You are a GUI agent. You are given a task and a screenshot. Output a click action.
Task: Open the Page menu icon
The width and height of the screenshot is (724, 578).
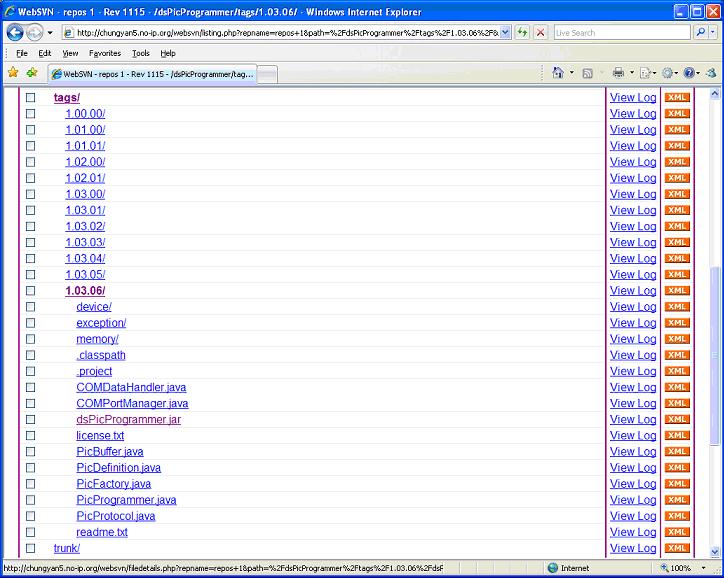tap(646, 73)
